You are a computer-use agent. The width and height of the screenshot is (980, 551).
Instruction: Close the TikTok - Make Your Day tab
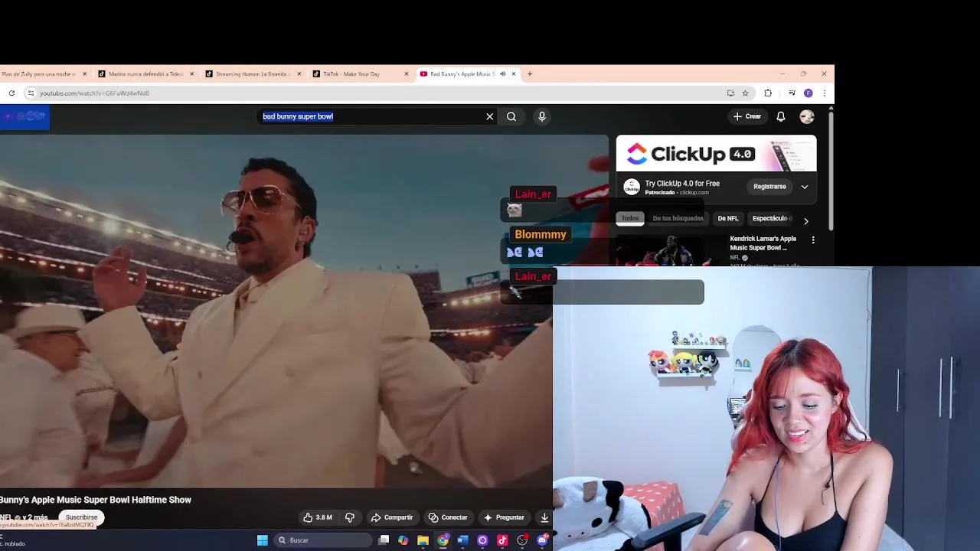tap(407, 74)
